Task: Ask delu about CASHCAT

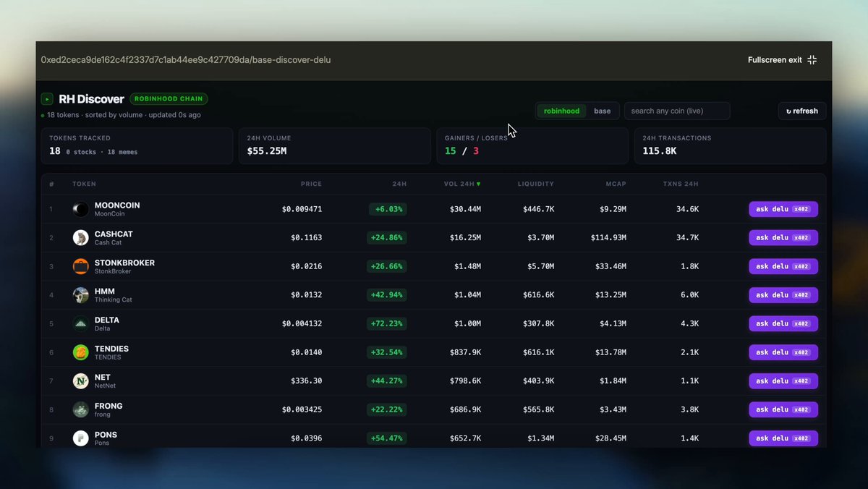Action: click(783, 238)
